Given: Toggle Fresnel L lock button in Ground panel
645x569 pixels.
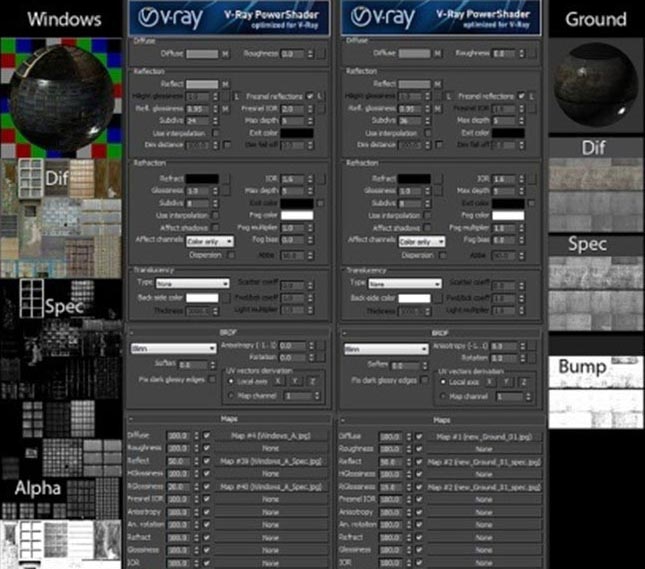Looking at the screenshot, I should click(532, 96).
